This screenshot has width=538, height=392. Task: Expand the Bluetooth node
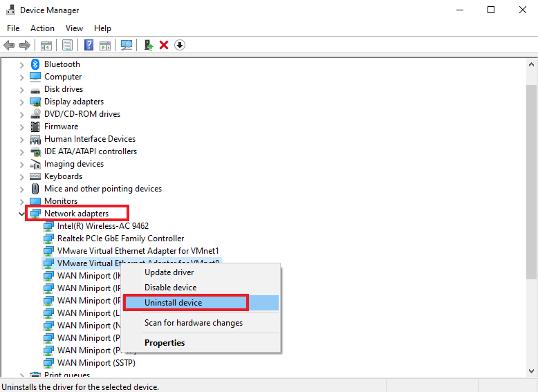point(21,64)
